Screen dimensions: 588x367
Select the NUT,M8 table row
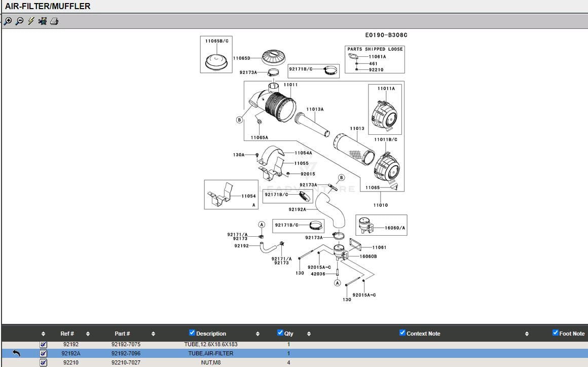pos(210,362)
